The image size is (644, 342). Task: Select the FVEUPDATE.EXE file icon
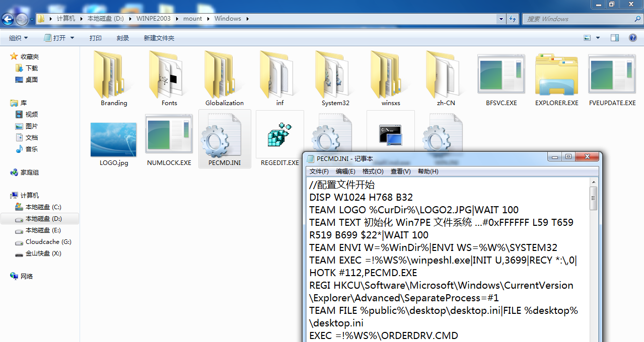[x=612, y=74]
